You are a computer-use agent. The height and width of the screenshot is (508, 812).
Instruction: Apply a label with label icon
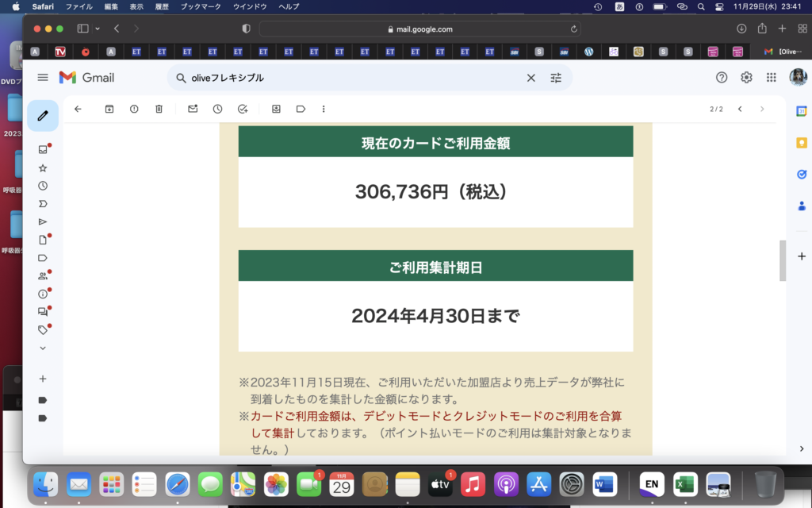pyautogui.click(x=301, y=109)
